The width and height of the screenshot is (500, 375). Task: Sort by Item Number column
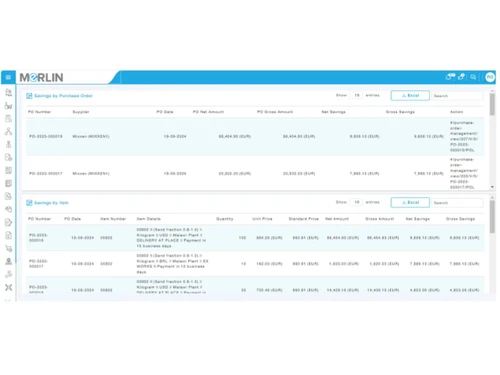coord(113,219)
